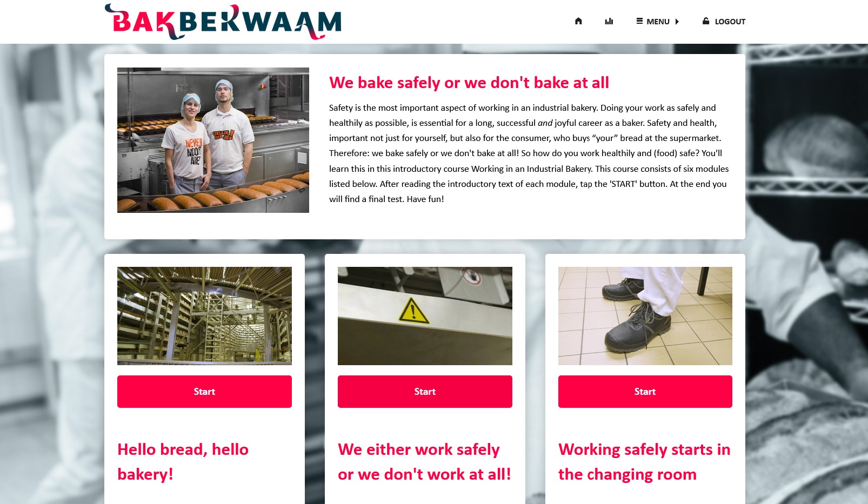
Task: Open the MENU navigation item
Action: point(657,22)
